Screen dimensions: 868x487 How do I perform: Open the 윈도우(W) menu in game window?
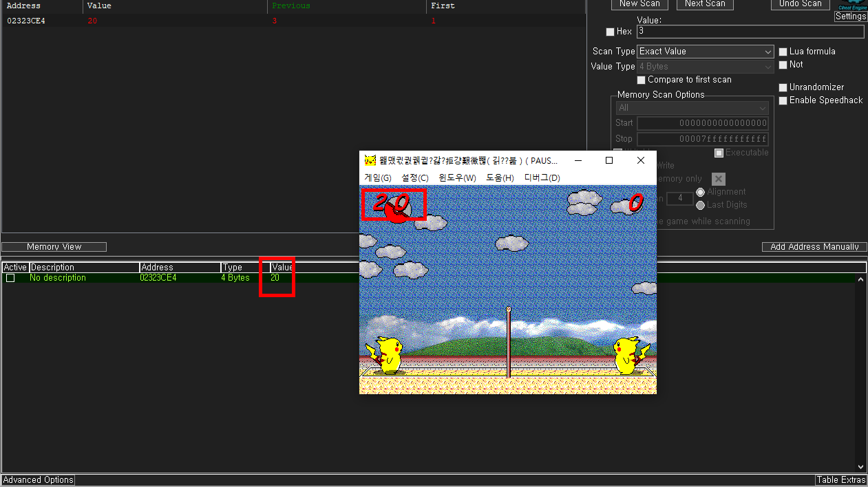click(458, 178)
